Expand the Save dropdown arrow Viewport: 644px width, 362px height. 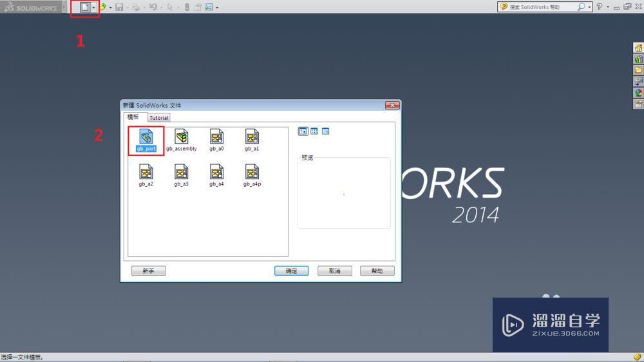(x=127, y=7)
